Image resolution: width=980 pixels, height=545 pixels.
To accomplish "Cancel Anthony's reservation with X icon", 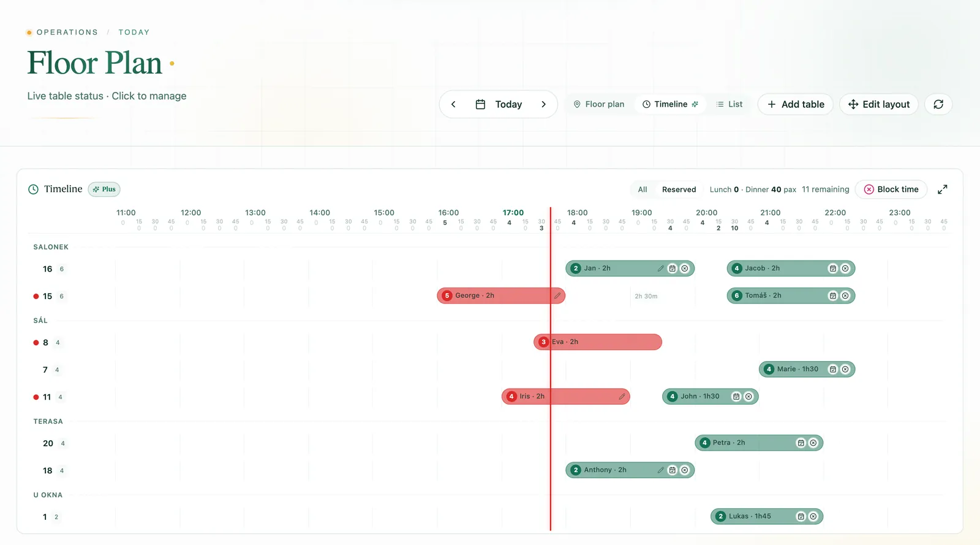I will tap(685, 470).
